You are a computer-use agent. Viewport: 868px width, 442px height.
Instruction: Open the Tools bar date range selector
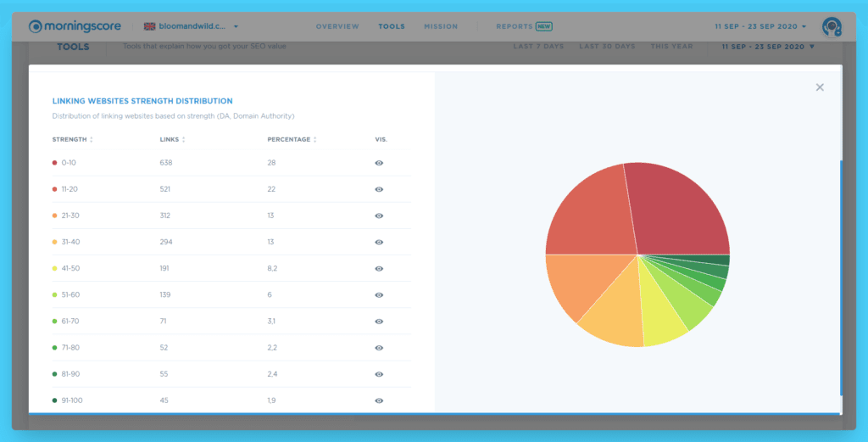[x=768, y=47]
